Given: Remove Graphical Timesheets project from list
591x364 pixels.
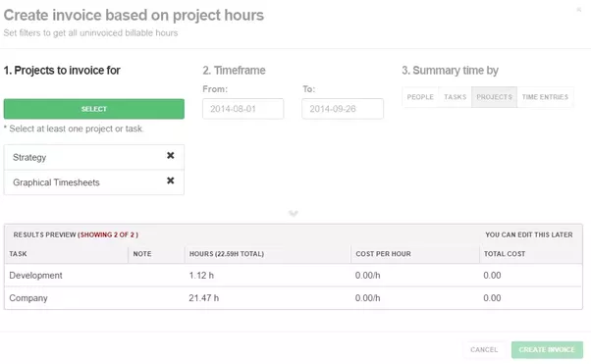Looking at the screenshot, I should [x=171, y=181].
